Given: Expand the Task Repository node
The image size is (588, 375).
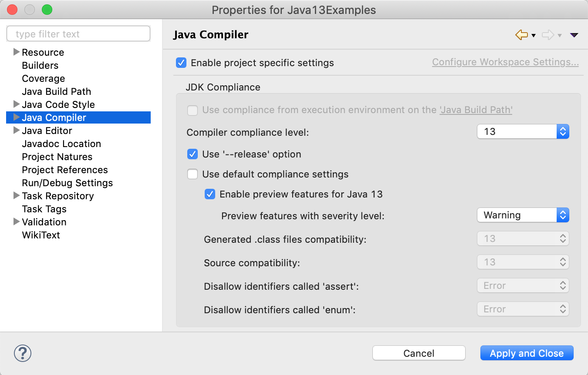Looking at the screenshot, I should click(x=17, y=196).
